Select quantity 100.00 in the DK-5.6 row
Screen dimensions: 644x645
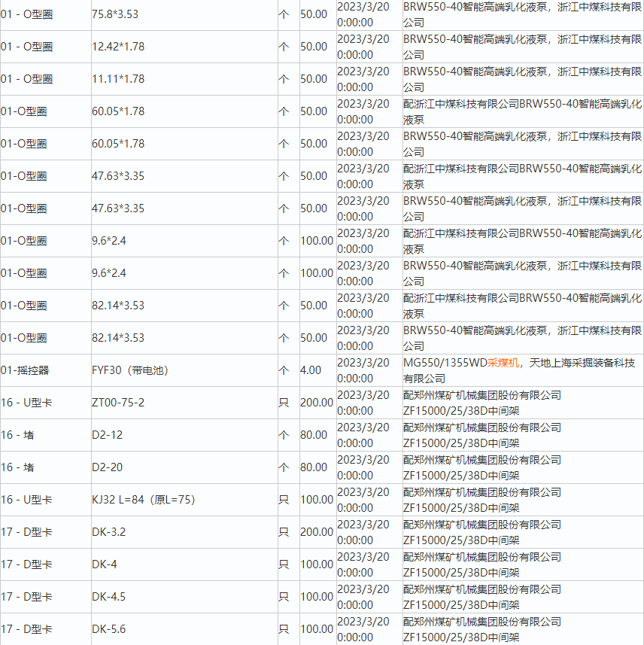click(x=317, y=629)
